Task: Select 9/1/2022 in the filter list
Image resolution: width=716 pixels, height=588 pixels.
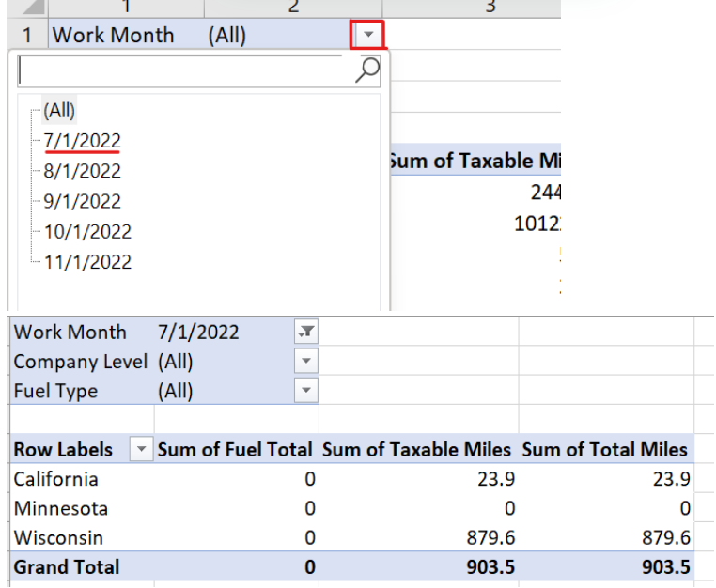Action: [x=82, y=201]
